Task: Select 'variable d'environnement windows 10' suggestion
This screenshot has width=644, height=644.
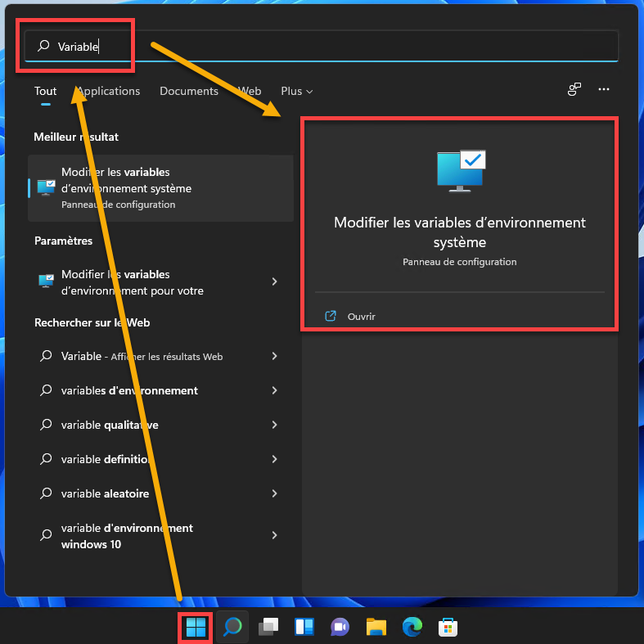Action: tap(160, 535)
